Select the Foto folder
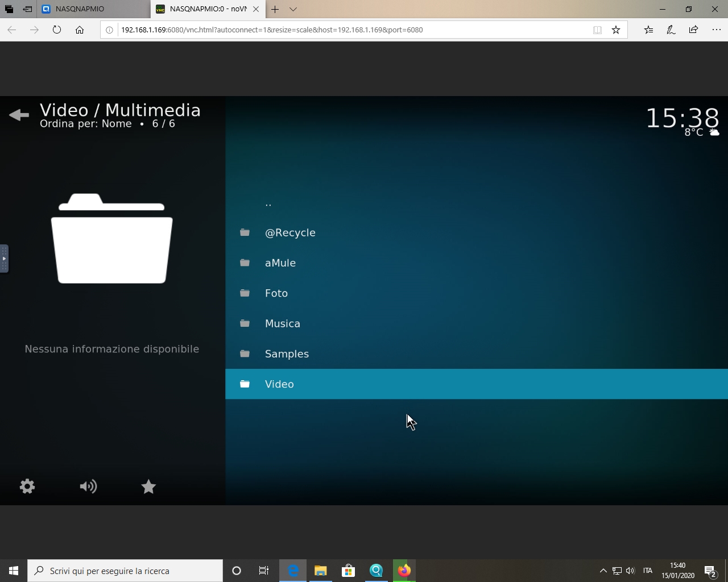Image resolution: width=728 pixels, height=582 pixels. pos(276,293)
